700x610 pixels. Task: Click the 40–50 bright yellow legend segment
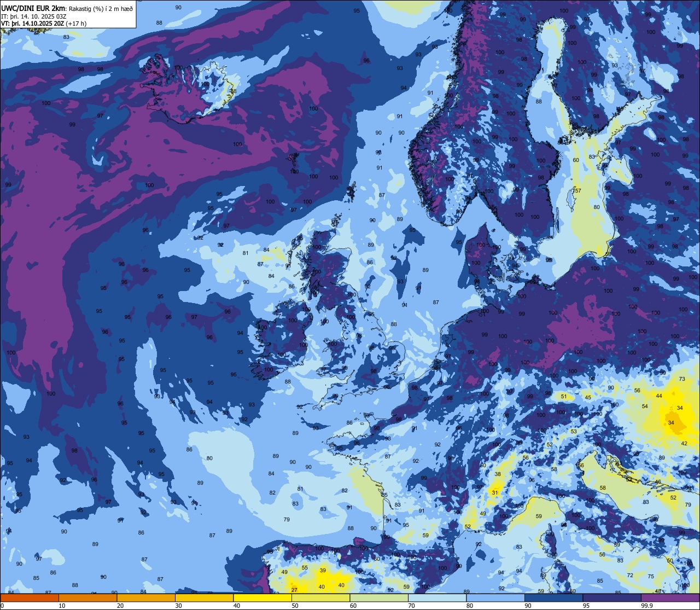click(x=262, y=598)
